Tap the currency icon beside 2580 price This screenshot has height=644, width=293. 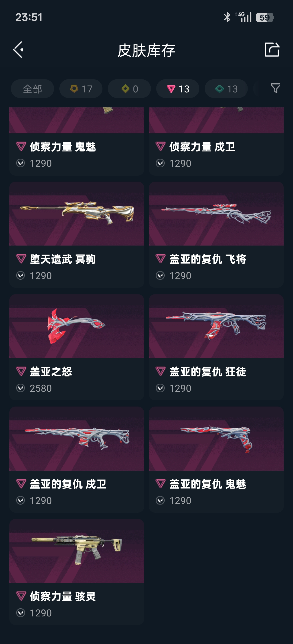(21, 388)
